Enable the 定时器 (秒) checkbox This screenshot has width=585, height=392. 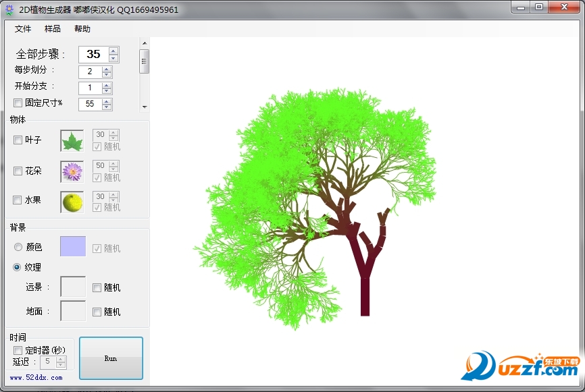pos(18,350)
